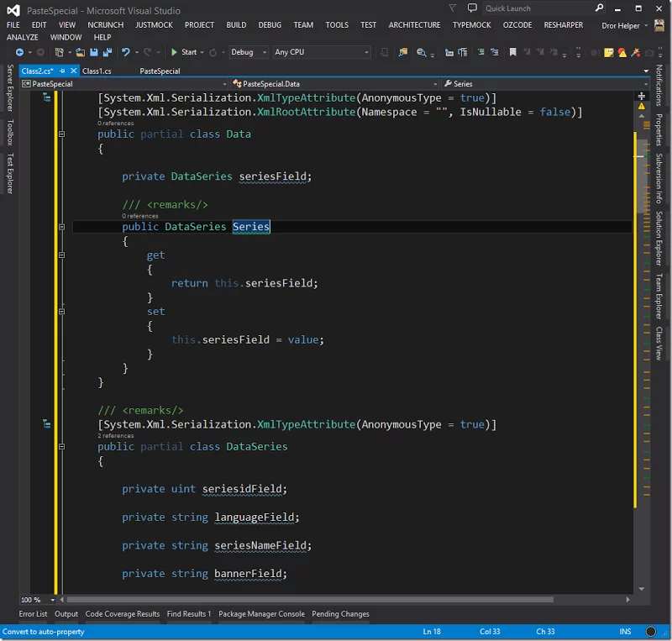Open the editor zoom 100 % dropdown
This screenshot has width=672, height=641.
(x=52, y=600)
